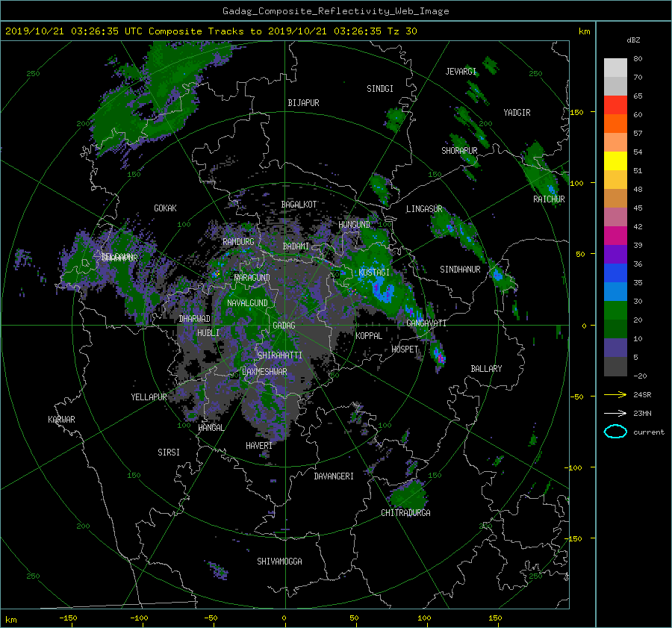Click the dark gray -20 dBZ legend swatch

coord(615,367)
